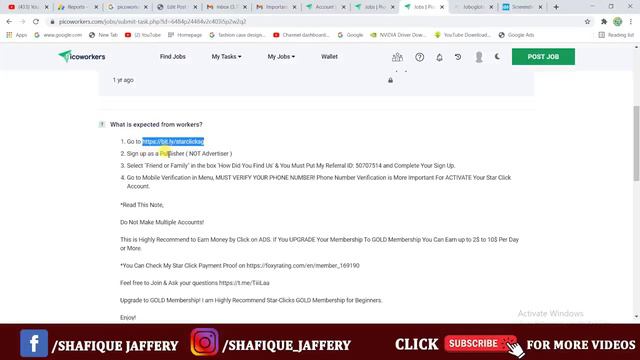Open the browser extensions puzzle icon

[604, 22]
